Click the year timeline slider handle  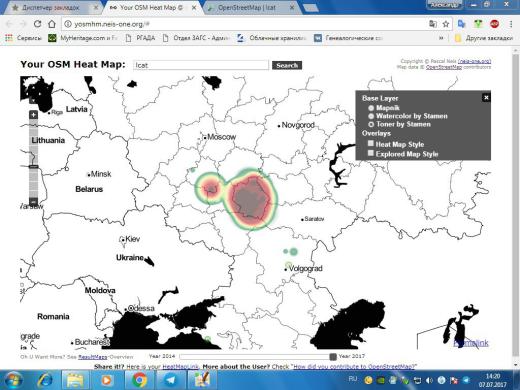(x=333, y=357)
